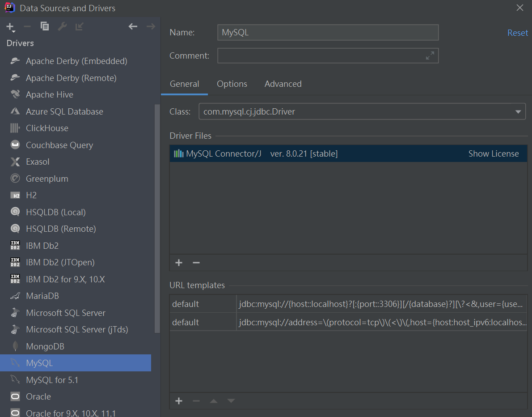Click the IntelliJ IDEA logo in title bar
Image resolution: width=532 pixels, height=417 pixels.
tap(9, 8)
